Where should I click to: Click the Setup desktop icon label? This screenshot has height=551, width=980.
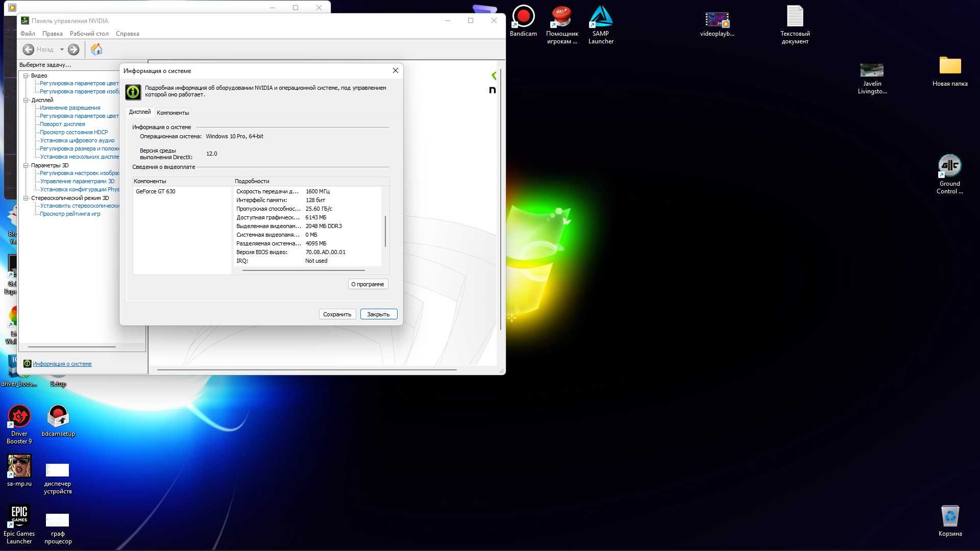(58, 384)
